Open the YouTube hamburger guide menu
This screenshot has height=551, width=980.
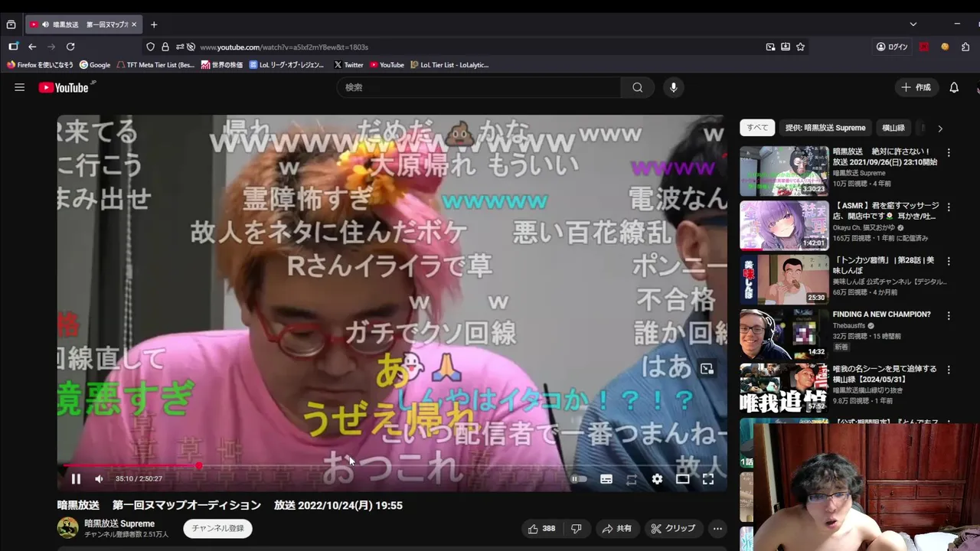click(x=19, y=87)
